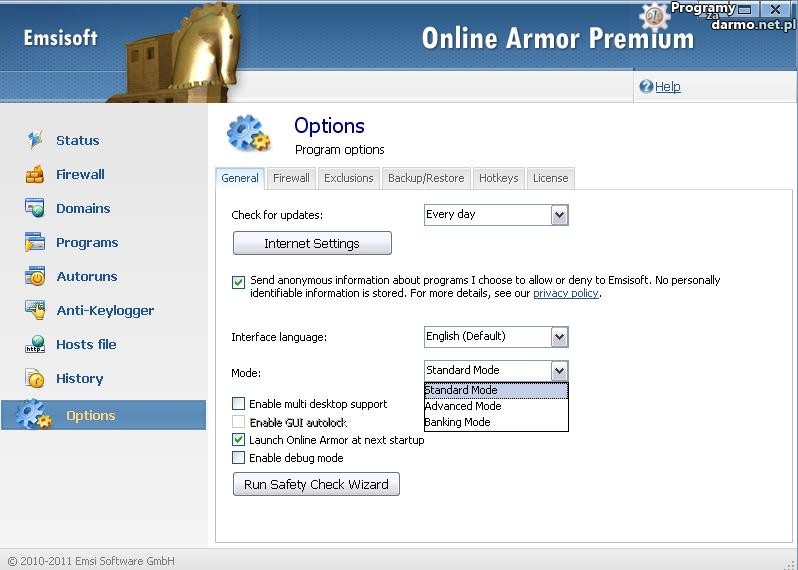Enable multi desktop support checkbox
The height and width of the screenshot is (570, 798).
(x=238, y=404)
